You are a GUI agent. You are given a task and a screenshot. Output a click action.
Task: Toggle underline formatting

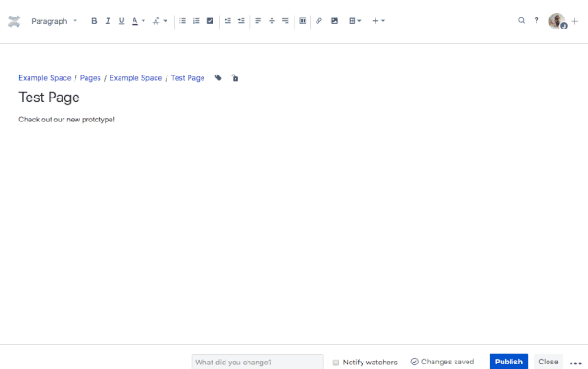click(121, 21)
